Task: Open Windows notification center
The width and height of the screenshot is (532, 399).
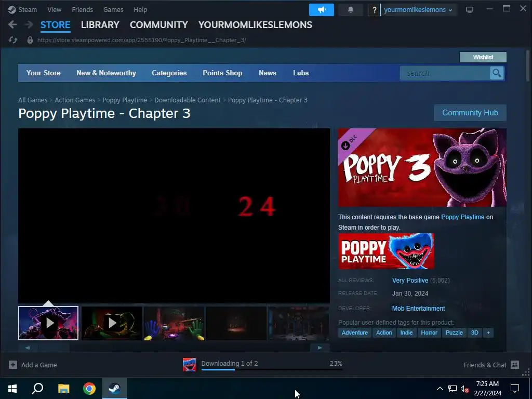Action: 515,389
